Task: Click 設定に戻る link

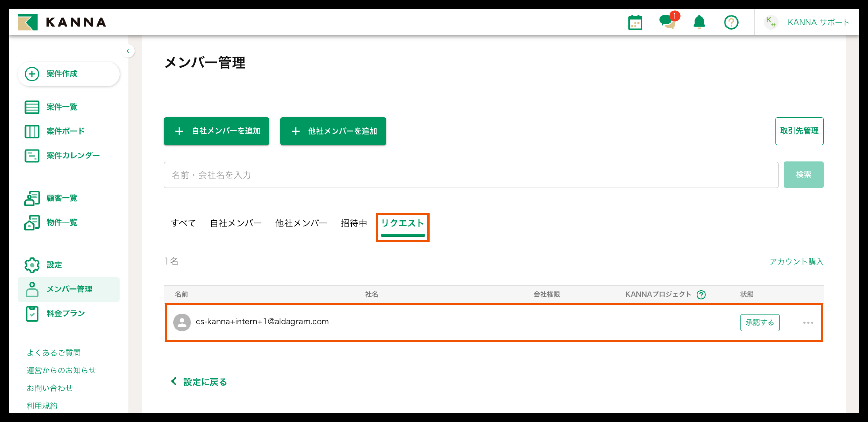Action: click(199, 382)
